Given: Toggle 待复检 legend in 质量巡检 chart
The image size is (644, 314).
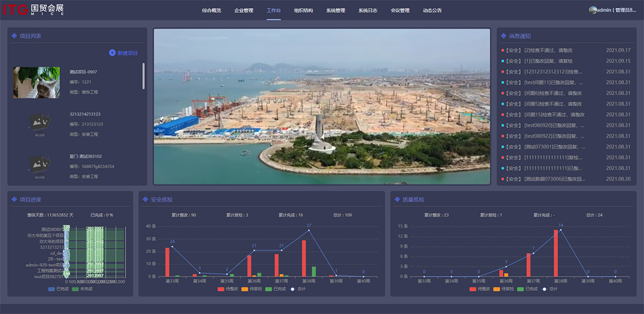Looking at the screenshot, I should (503, 289).
